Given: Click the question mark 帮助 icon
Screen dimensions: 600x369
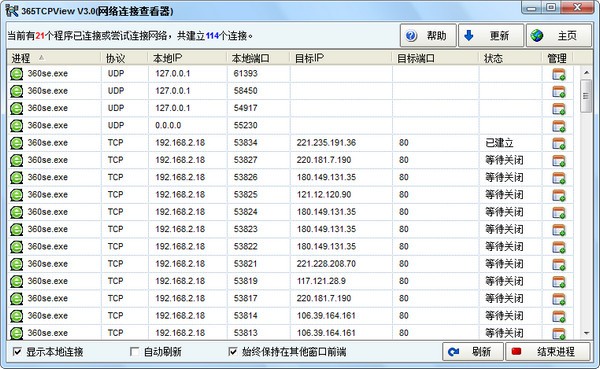Looking at the screenshot, I should pos(411,36).
